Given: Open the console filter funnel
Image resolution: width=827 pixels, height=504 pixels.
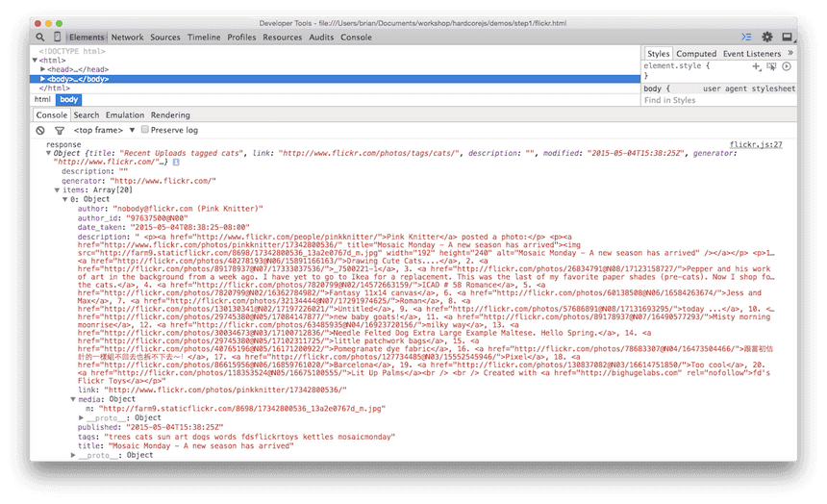Looking at the screenshot, I should [59, 130].
